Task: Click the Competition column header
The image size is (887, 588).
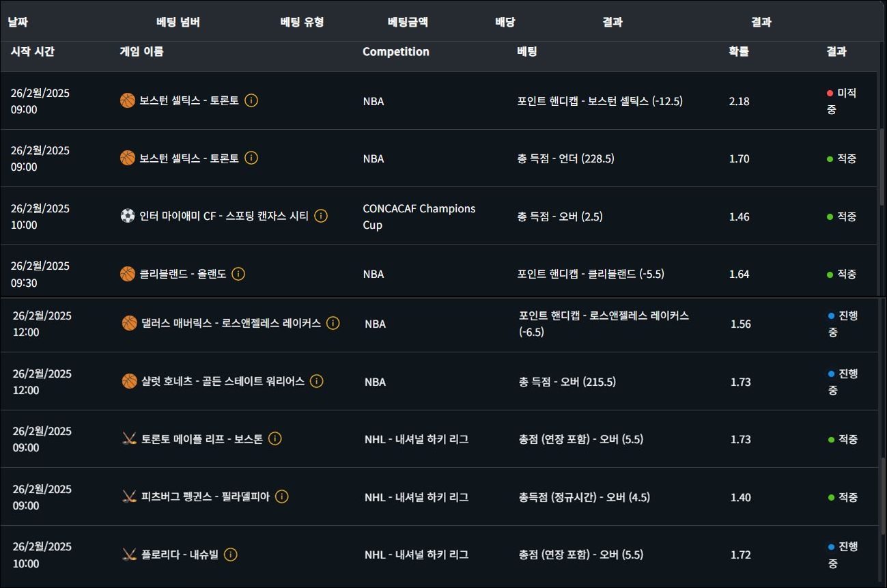Action: coord(396,52)
